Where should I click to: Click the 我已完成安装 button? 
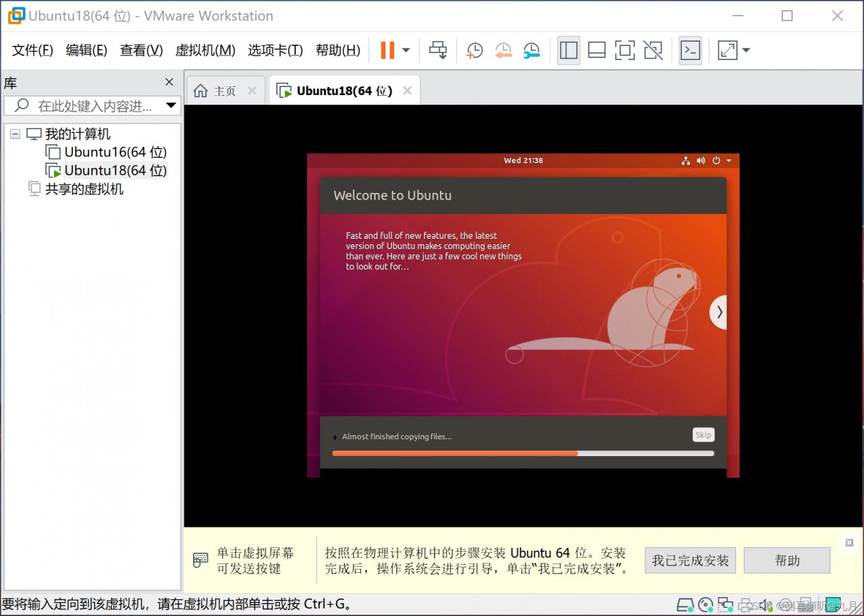point(691,560)
